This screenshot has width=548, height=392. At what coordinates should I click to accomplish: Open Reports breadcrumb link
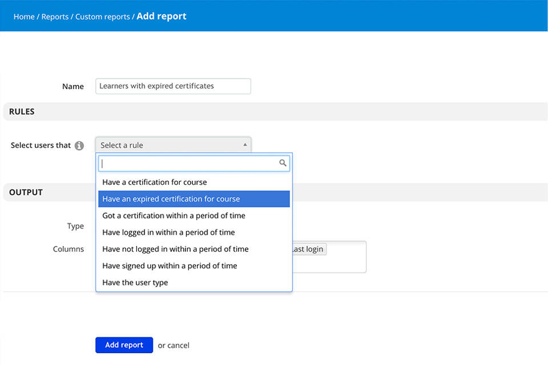[55, 17]
